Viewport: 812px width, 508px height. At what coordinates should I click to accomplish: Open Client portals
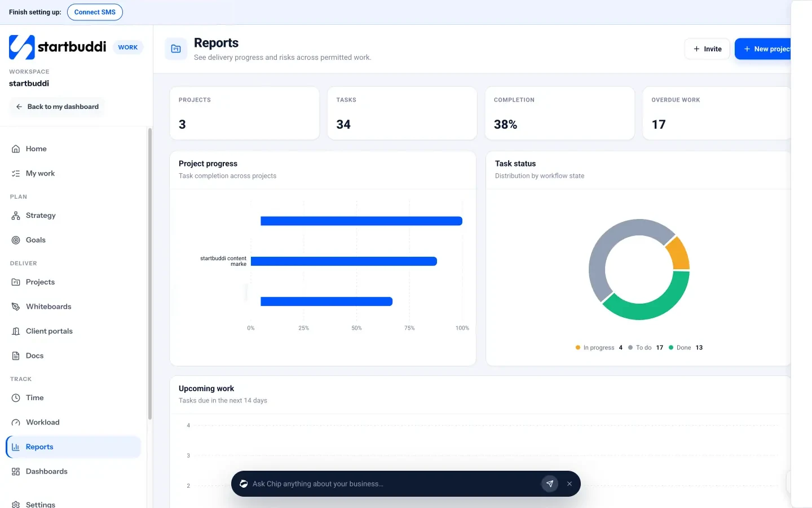pos(73,331)
